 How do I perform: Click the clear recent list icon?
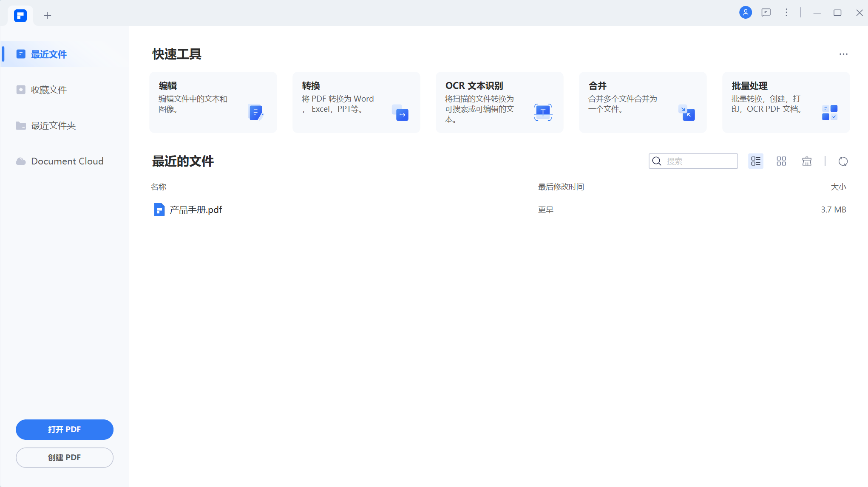tap(806, 161)
